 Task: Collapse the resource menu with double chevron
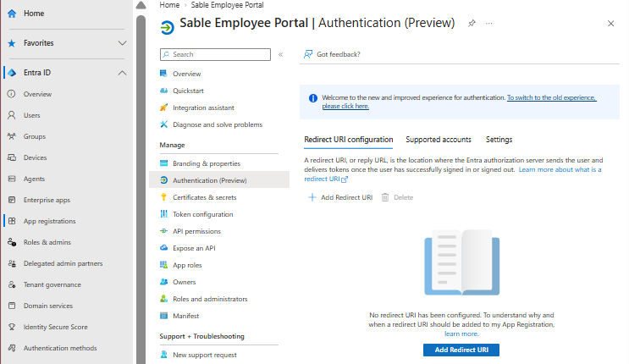[x=281, y=54]
